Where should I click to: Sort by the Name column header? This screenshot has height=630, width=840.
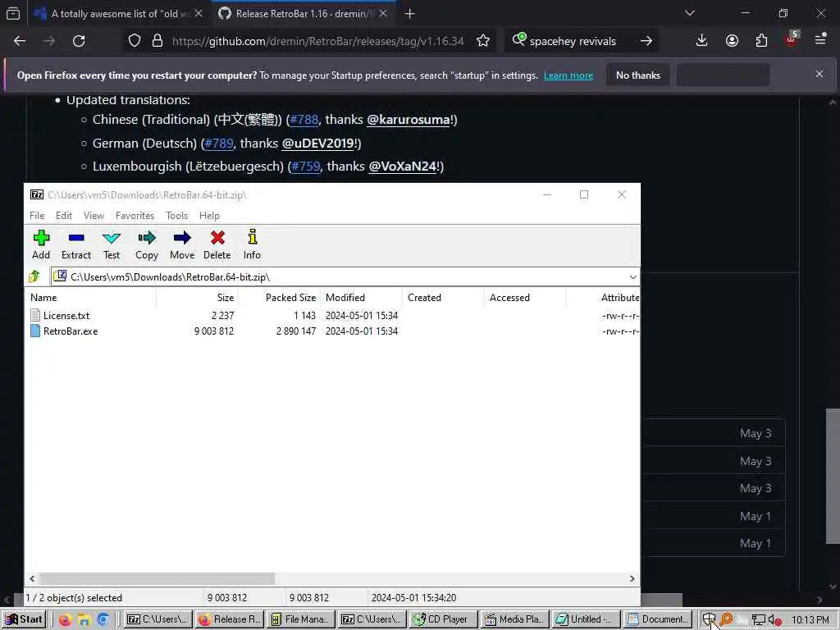tap(91, 297)
